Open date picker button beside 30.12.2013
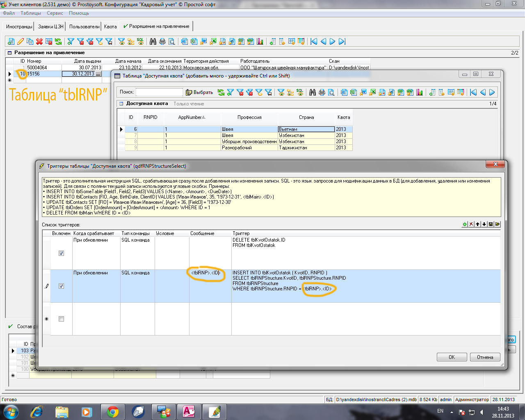The width and height of the screenshot is (525, 420). coord(98,74)
